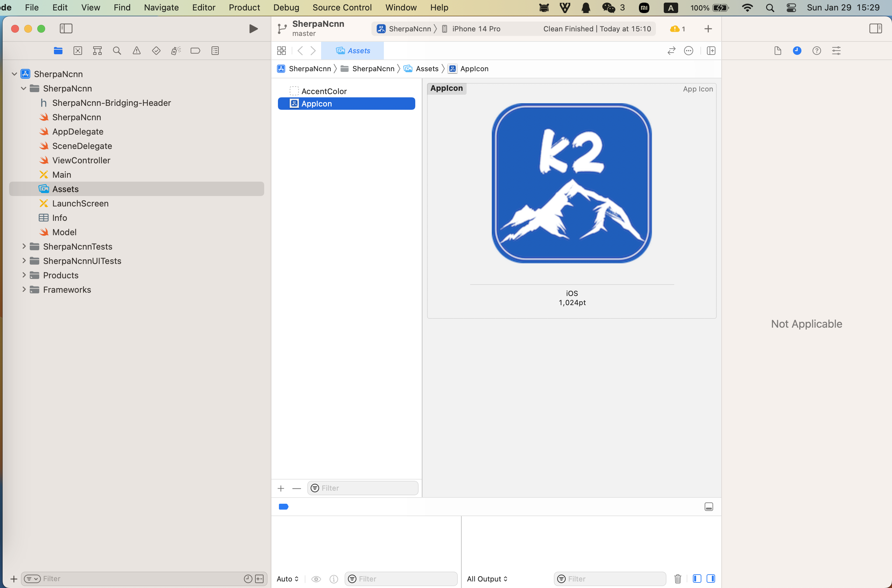Screen dimensions: 892x588
Task: Open the Source Control navigator icon
Action: (x=78, y=51)
